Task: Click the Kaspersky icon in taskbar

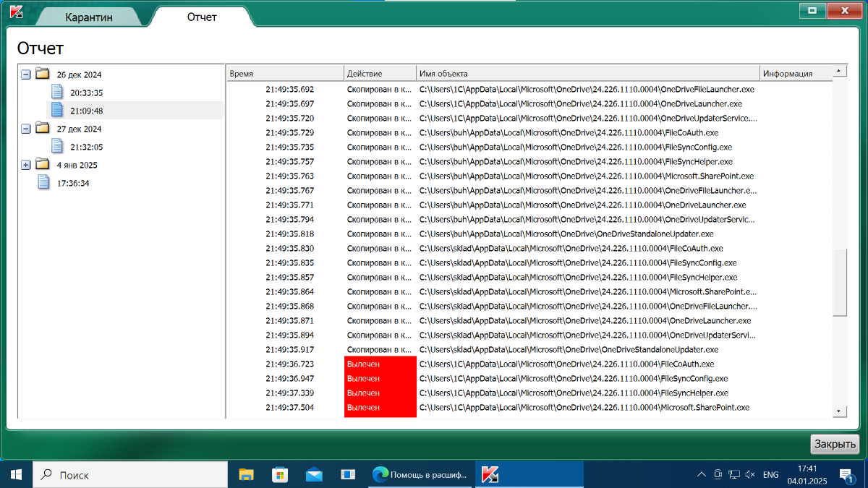Action: [490, 475]
